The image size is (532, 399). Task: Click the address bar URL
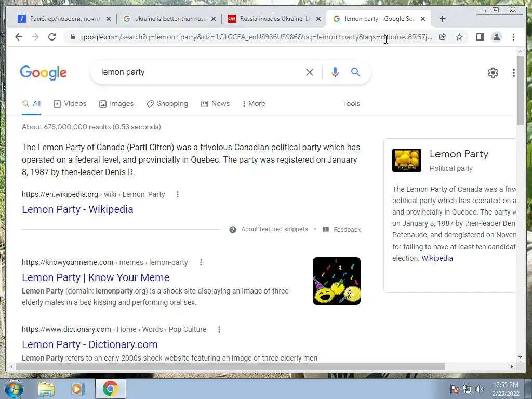coord(257,37)
